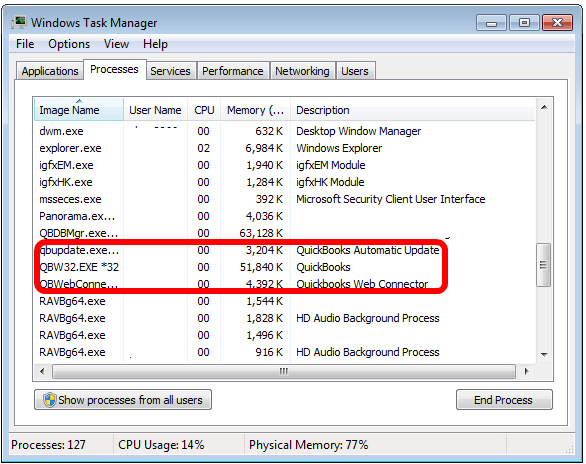Switch to the Services tab

(x=170, y=71)
